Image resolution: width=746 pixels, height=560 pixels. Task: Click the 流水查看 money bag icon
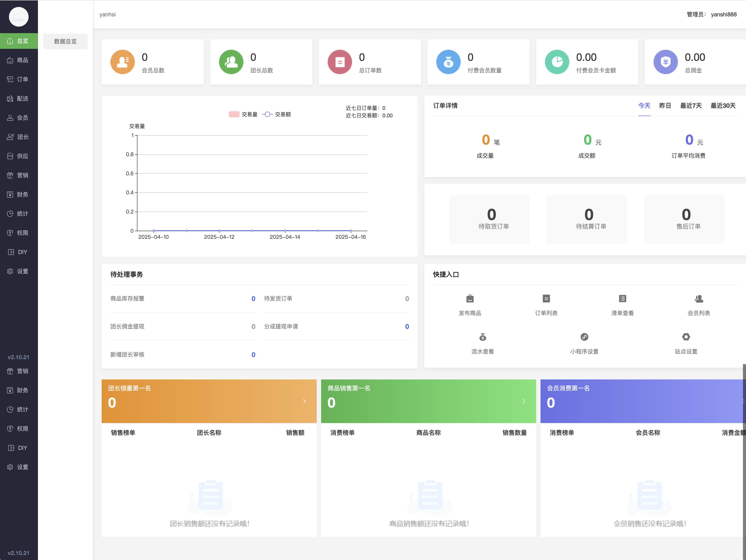tap(483, 337)
